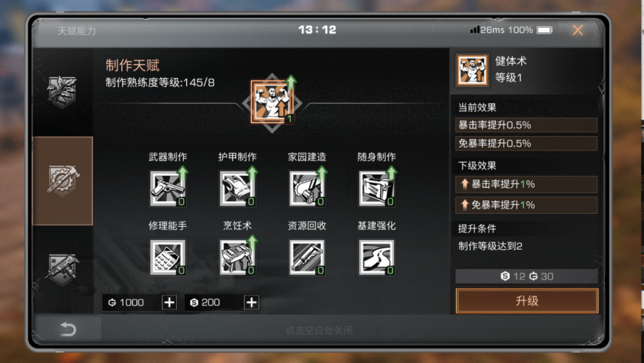Viewport: 644px width, 363px height.
Task: Add more currency with plus beside 200
Action: point(252,303)
